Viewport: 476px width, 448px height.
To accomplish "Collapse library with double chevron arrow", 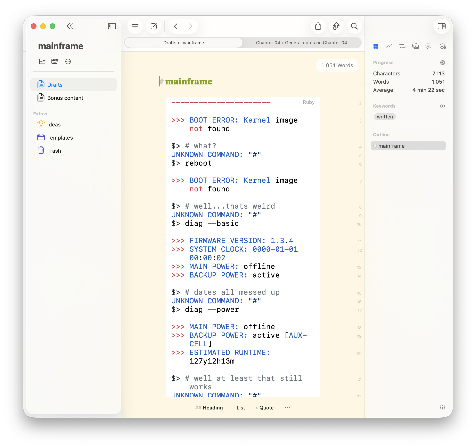I will pos(70,26).
